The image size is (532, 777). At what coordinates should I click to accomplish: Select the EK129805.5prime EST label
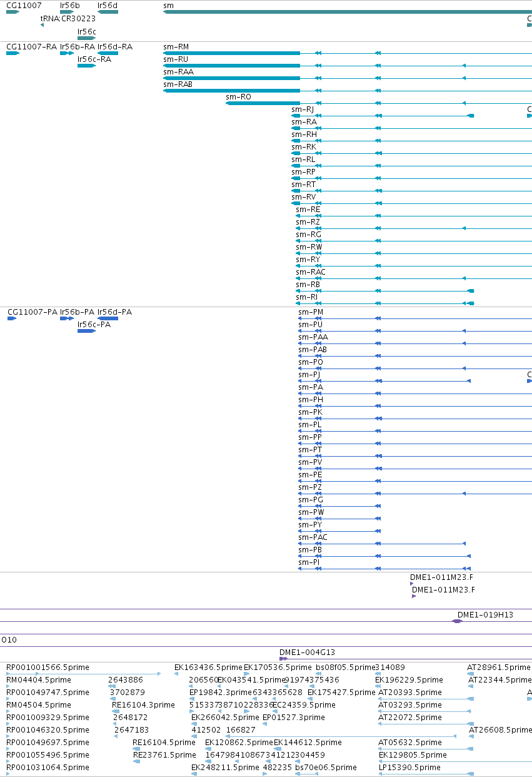point(413,755)
